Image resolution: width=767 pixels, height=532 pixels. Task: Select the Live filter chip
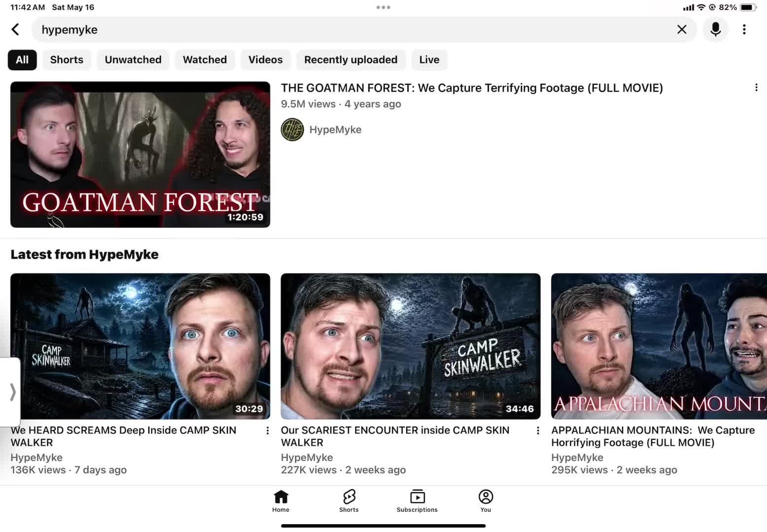(429, 60)
